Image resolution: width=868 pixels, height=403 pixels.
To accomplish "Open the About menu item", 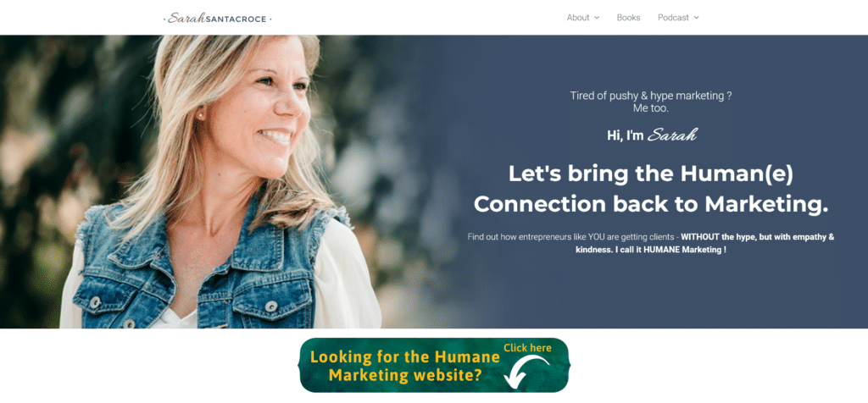I will [578, 18].
